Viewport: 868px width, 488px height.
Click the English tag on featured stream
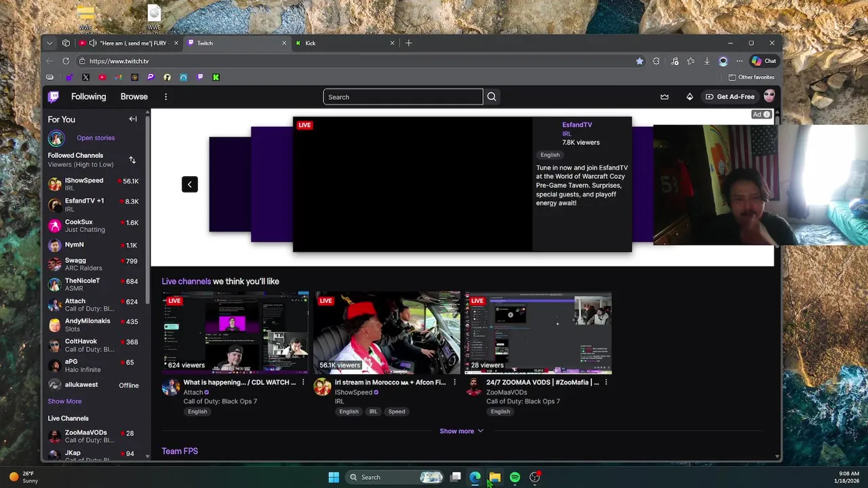pos(550,155)
